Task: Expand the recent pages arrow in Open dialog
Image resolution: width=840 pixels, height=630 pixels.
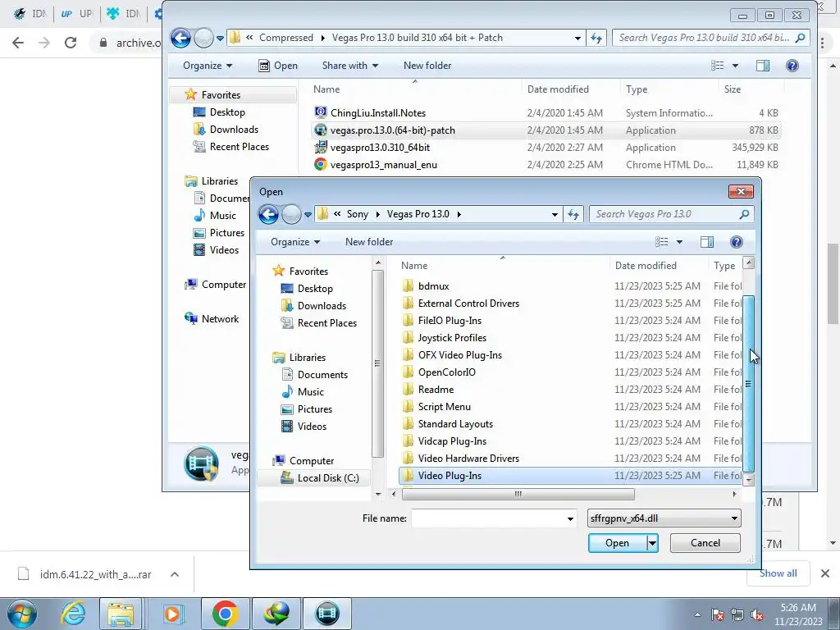Action: point(308,215)
